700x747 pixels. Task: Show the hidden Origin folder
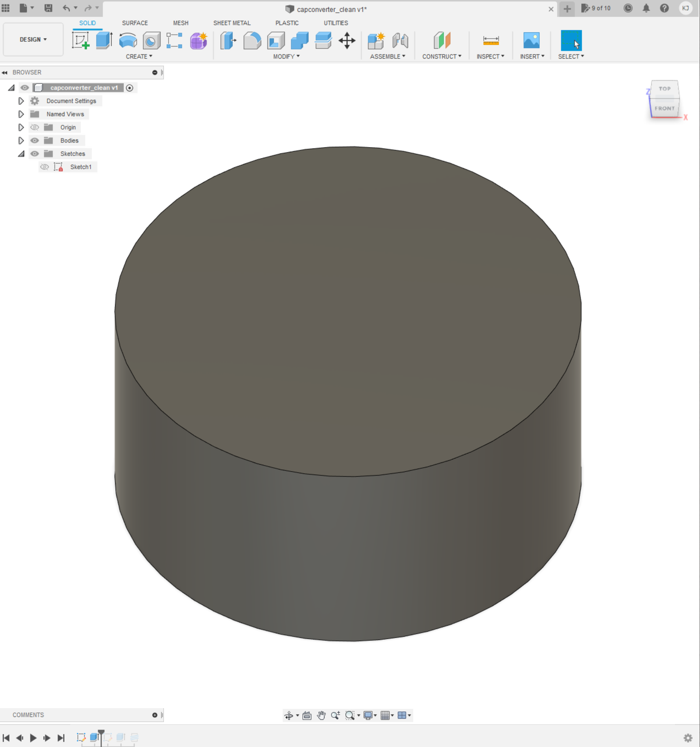tap(34, 127)
